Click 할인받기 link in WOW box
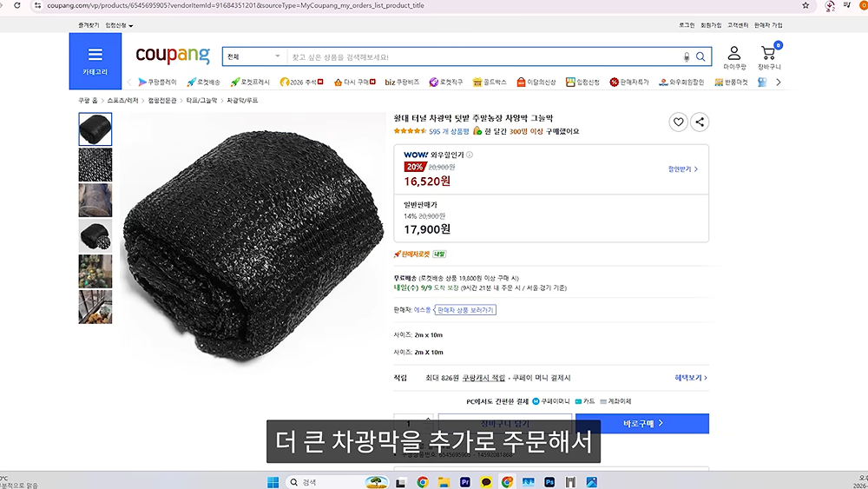 (682, 169)
